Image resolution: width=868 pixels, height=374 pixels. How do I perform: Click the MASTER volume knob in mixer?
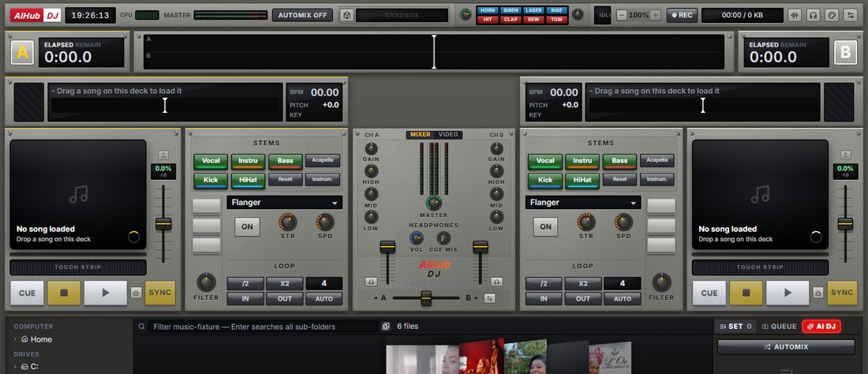tap(434, 203)
